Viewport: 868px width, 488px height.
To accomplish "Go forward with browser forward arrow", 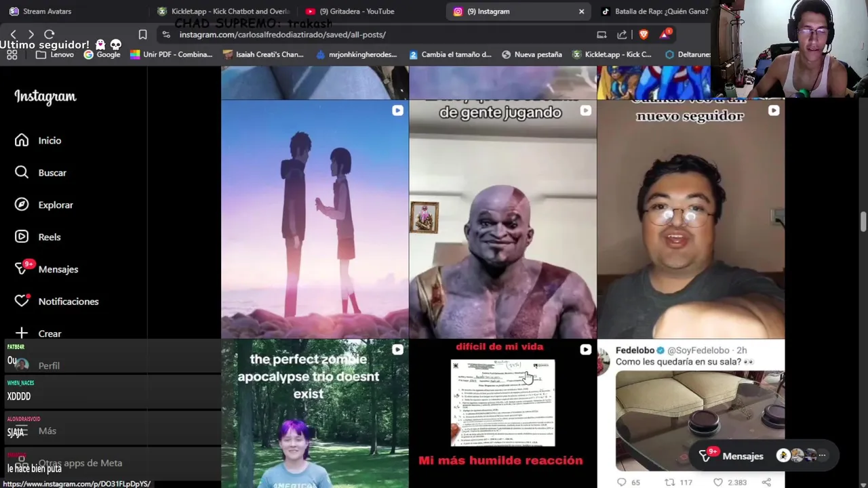I will pyautogui.click(x=31, y=34).
